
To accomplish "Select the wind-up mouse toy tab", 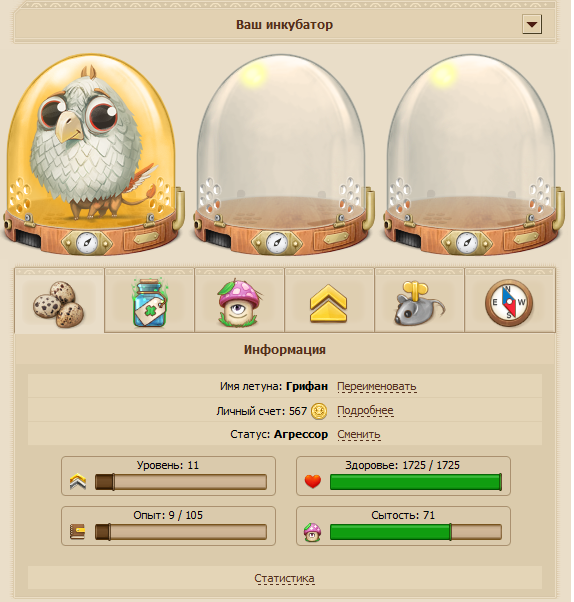I will pyautogui.click(x=419, y=301).
